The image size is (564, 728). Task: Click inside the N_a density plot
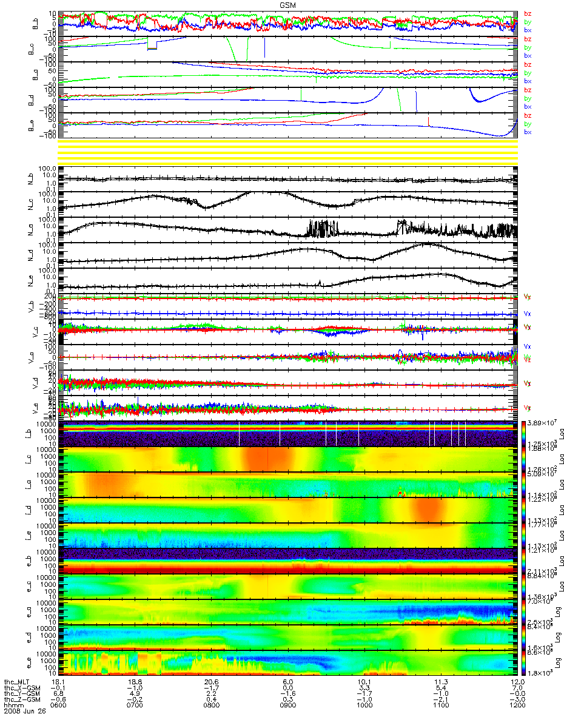click(x=287, y=229)
